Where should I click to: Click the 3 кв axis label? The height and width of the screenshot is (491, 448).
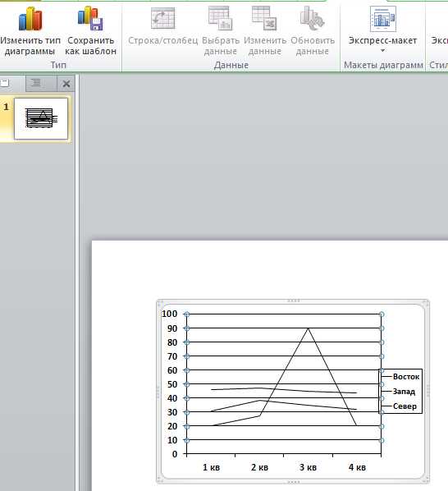pos(309,467)
